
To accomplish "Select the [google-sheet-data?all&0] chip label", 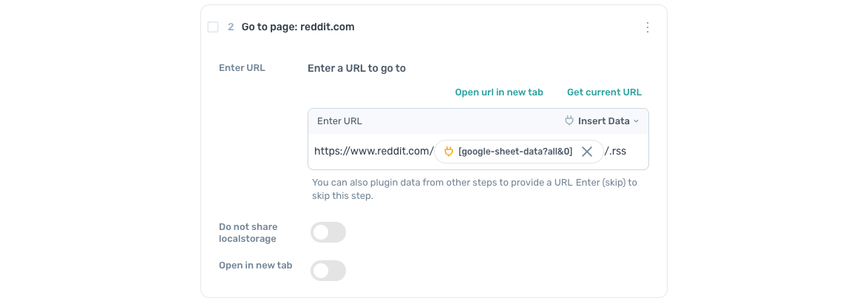I will [515, 152].
